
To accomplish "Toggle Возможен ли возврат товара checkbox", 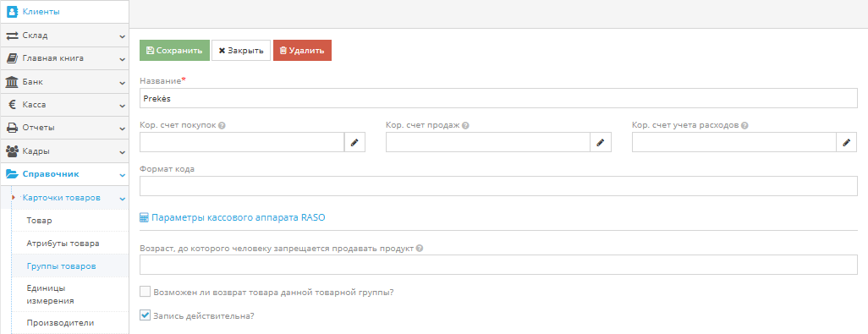I will pos(145,292).
